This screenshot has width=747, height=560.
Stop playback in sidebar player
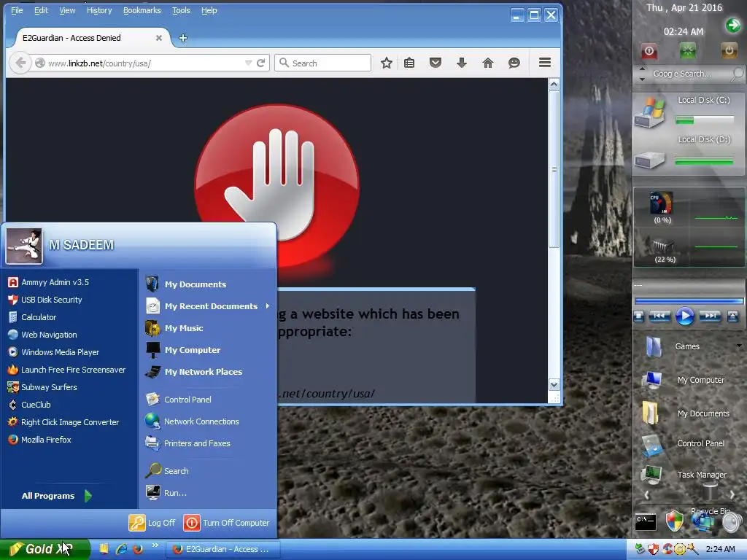click(639, 316)
